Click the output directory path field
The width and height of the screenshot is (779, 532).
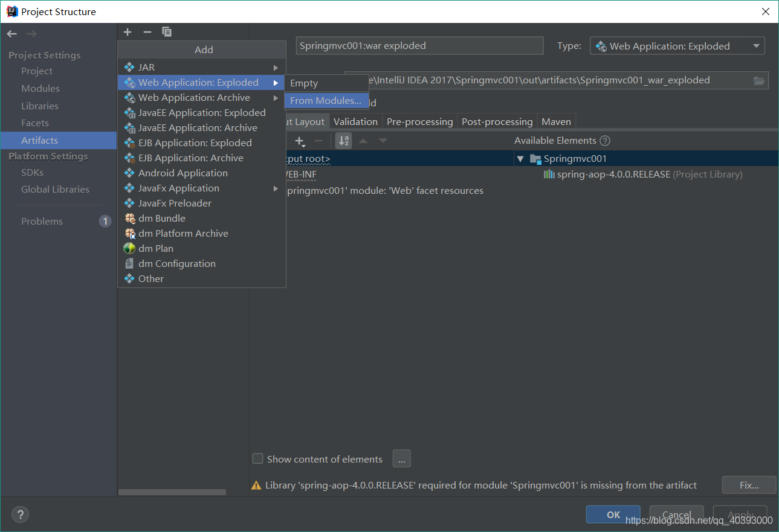pos(556,80)
